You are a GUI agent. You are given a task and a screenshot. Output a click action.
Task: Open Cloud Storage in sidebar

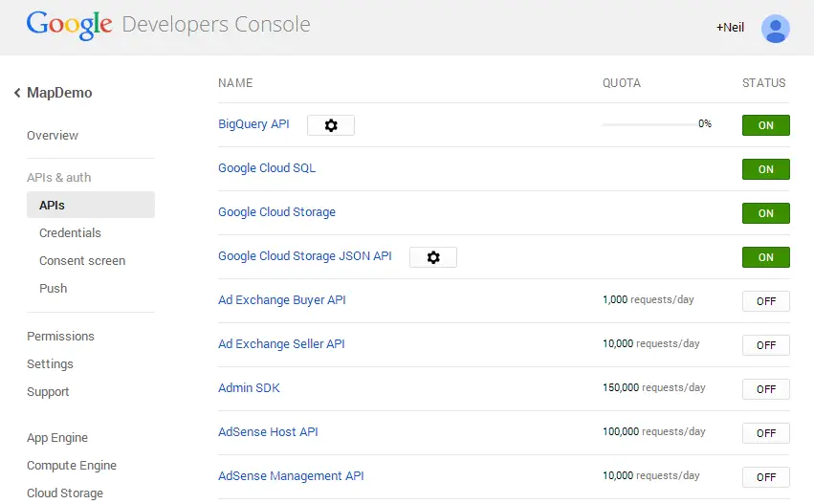(65, 493)
